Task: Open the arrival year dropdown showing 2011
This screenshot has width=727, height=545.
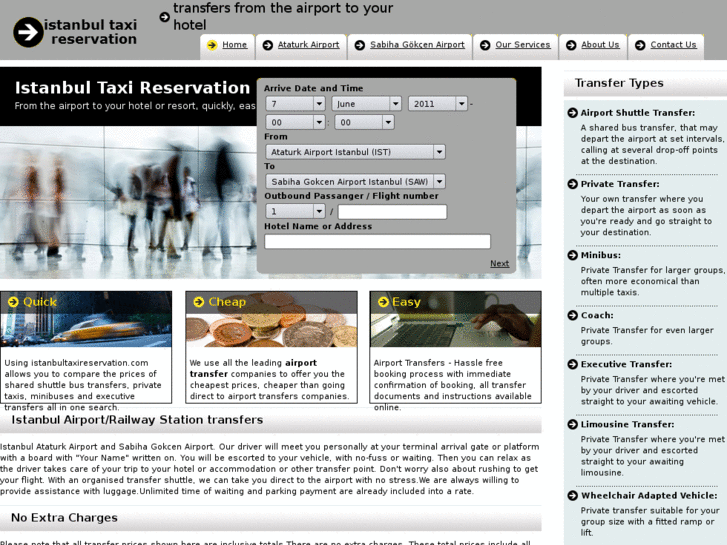Action: click(438, 103)
